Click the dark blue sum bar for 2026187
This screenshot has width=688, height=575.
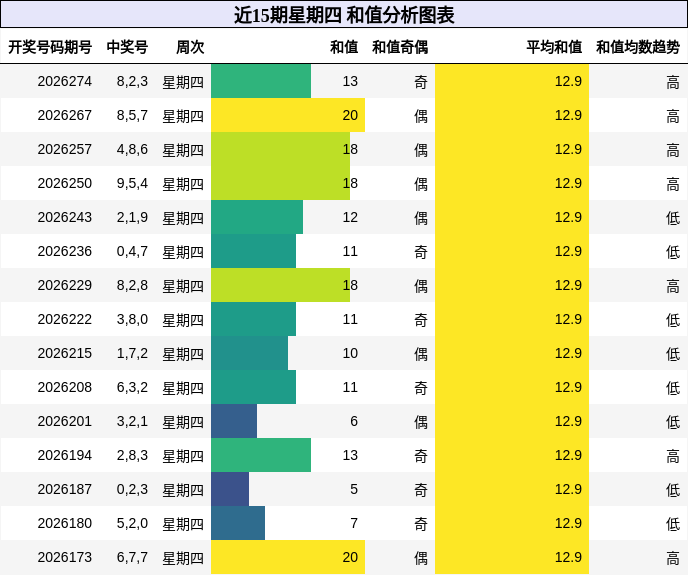tap(230, 489)
